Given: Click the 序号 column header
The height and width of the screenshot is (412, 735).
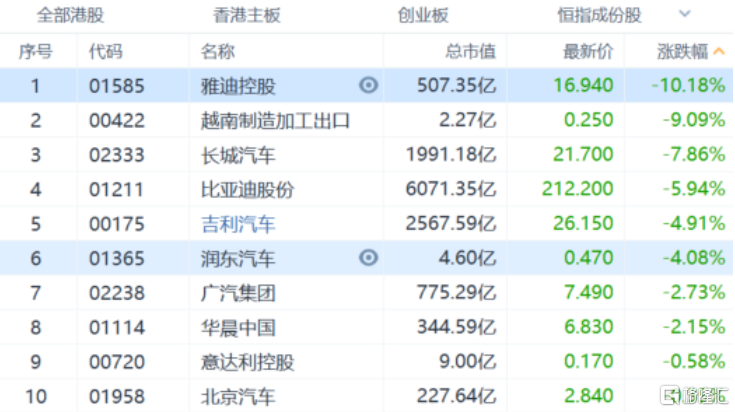Looking at the screenshot, I should tap(36, 51).
